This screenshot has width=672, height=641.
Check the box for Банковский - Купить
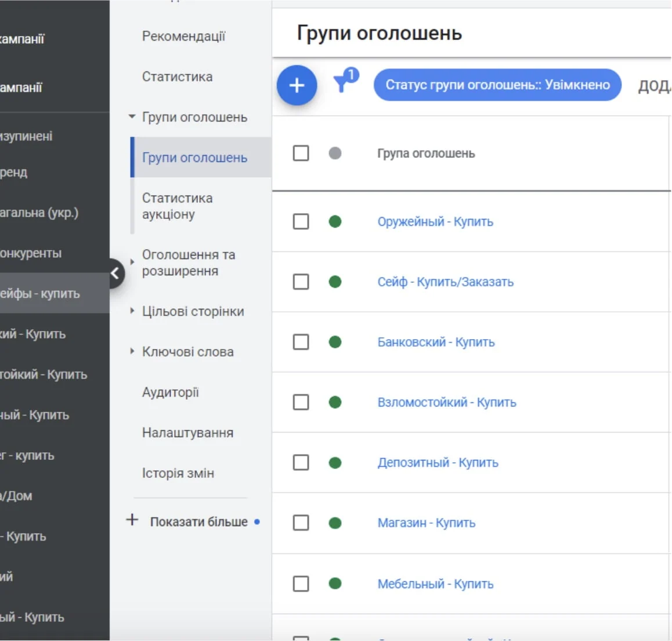(x=301, y=342)
